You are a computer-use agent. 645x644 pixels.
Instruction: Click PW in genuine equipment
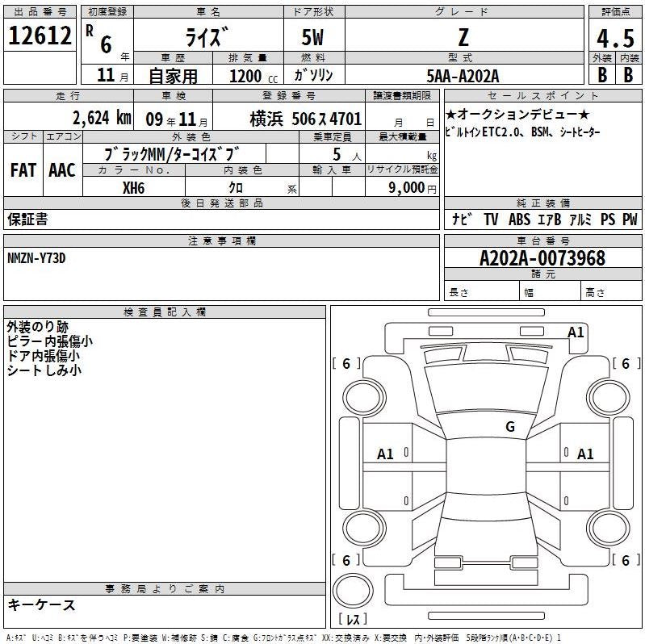(x=630, y=220)
